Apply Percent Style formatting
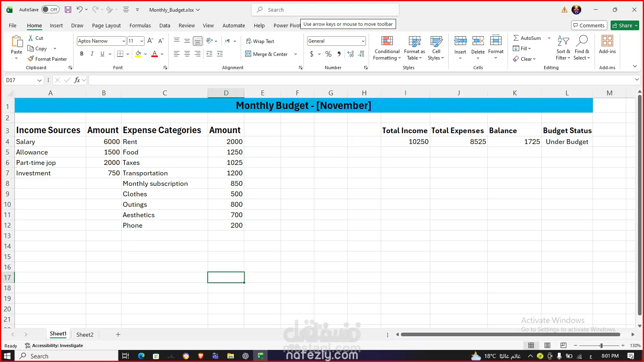Screen dimensions: 644x362 coord(328,54)
